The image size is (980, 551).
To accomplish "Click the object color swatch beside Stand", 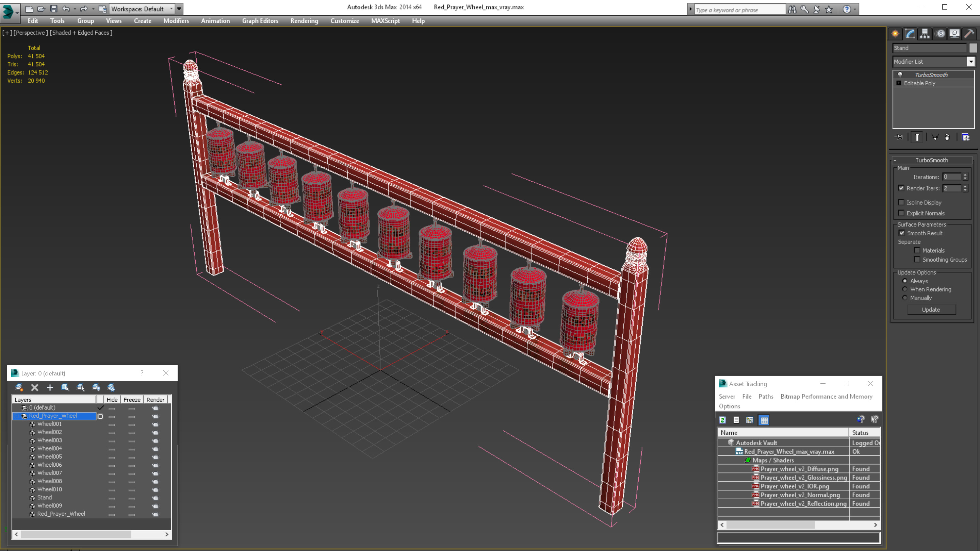I will click(973, 48).
